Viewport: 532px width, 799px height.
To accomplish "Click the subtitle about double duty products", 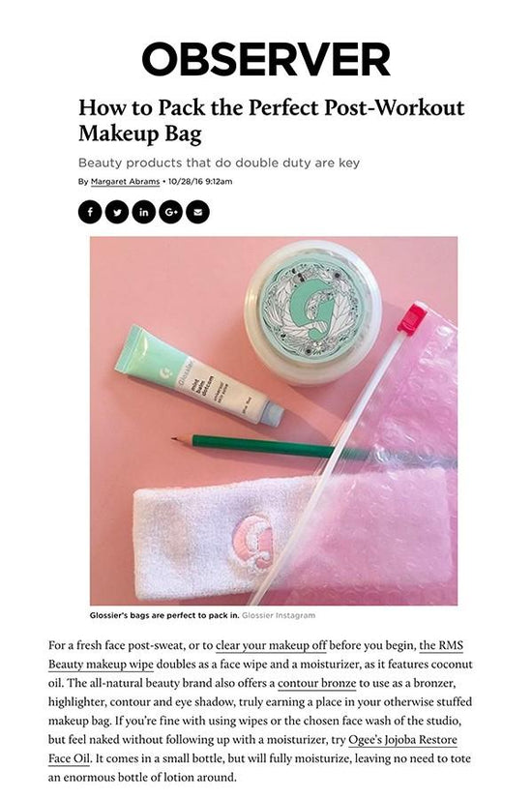I will (220, 163).
